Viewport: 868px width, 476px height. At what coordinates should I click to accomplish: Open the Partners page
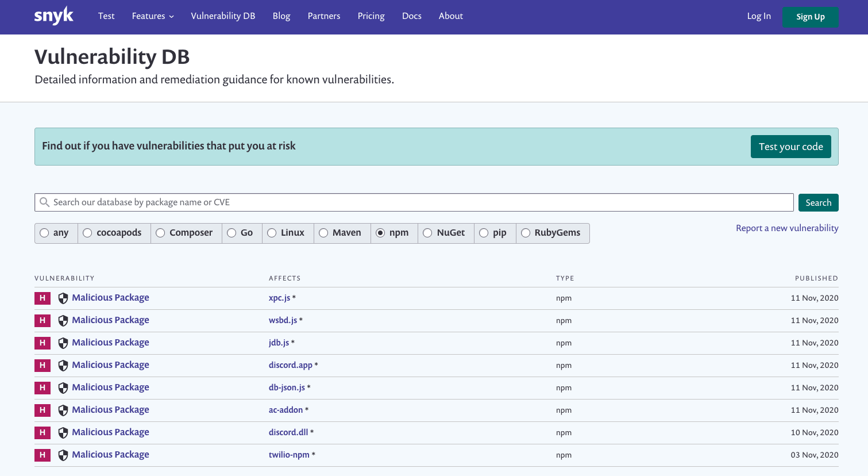coord(324,16)
